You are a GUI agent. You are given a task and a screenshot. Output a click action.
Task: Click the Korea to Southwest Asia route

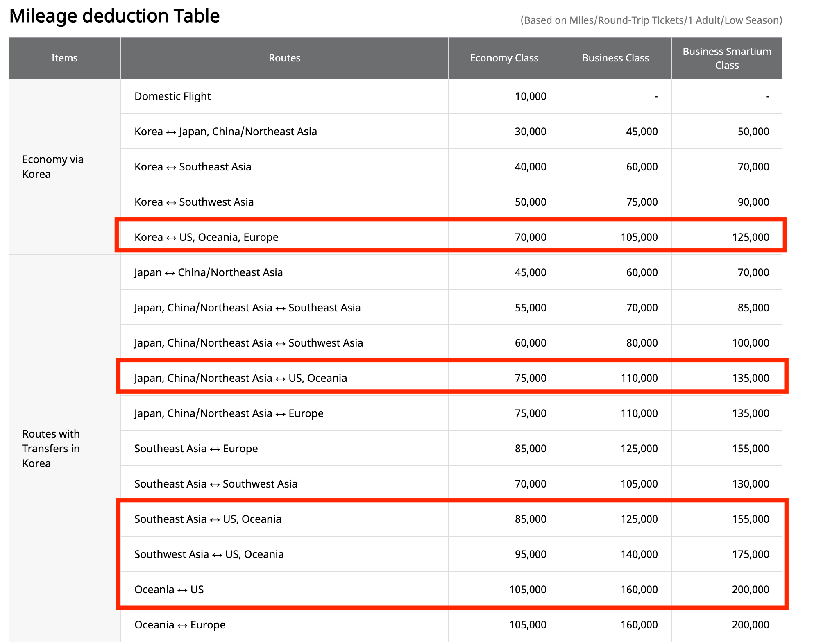194,202
